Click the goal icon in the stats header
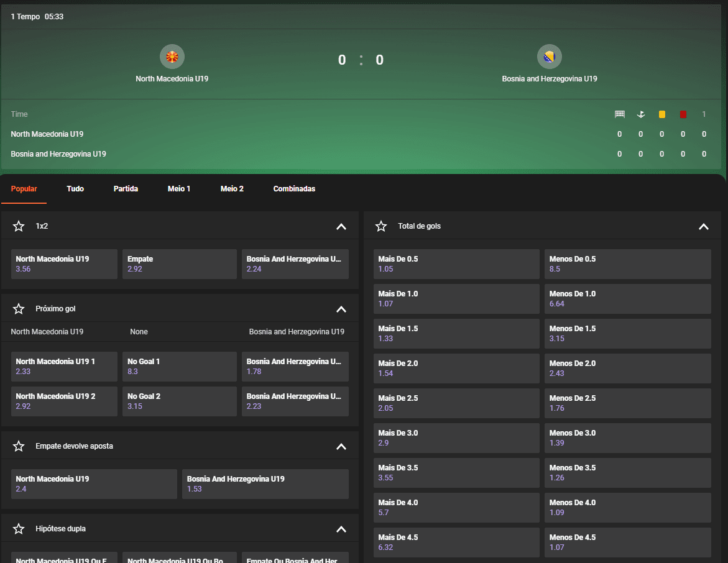728x563 pixels. tap(619, 114)
